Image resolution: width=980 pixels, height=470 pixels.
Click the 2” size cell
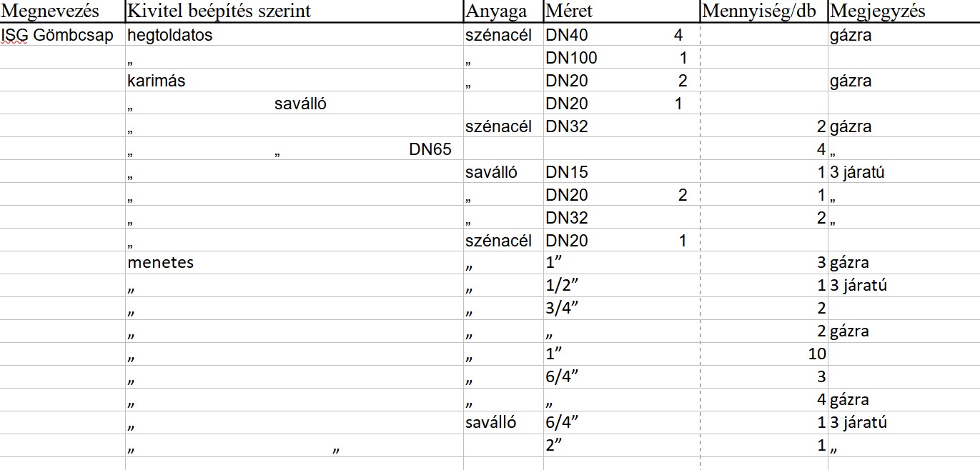[553, 445]
